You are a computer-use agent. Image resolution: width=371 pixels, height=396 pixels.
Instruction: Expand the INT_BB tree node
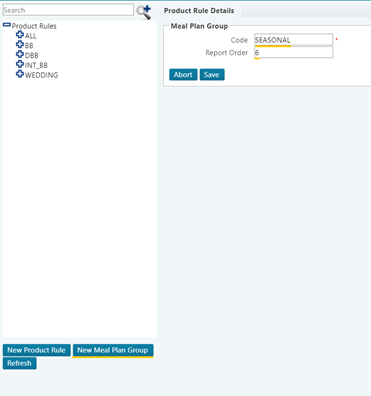tap(20, 64)
